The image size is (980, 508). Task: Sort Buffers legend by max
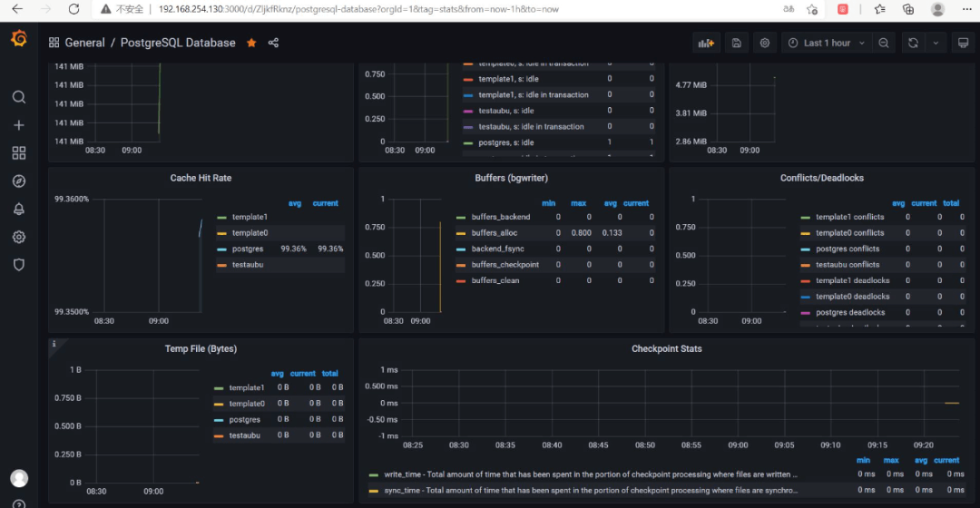(578, 203)
